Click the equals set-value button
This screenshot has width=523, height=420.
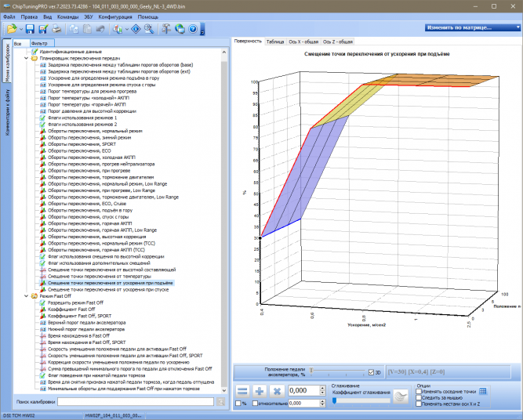pyautogui.click(x=242, y=391)
